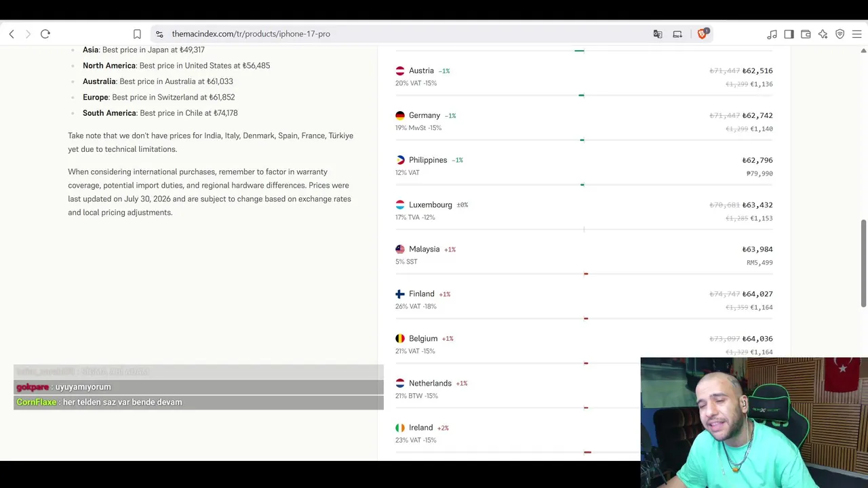This screenshot has height=488, width=868.
Task: Click Luxembourg's €1,153 local price
Action: click(x=762, y=218)
